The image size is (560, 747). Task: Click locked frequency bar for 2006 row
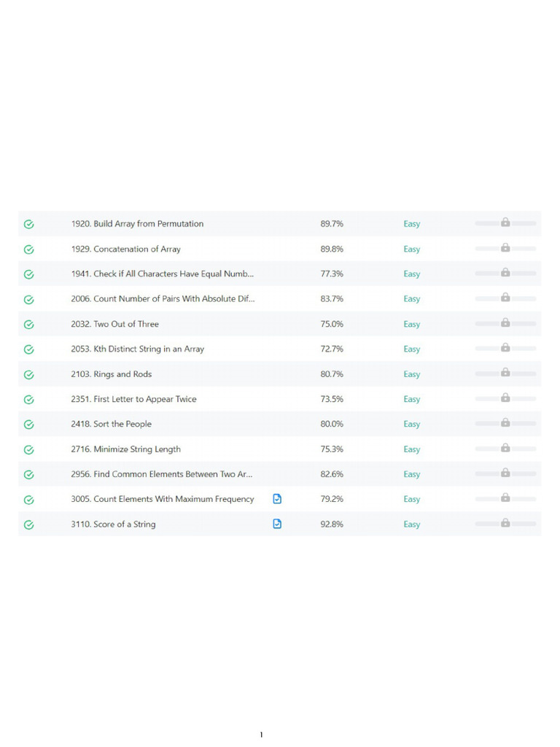[x=505, y=298]
